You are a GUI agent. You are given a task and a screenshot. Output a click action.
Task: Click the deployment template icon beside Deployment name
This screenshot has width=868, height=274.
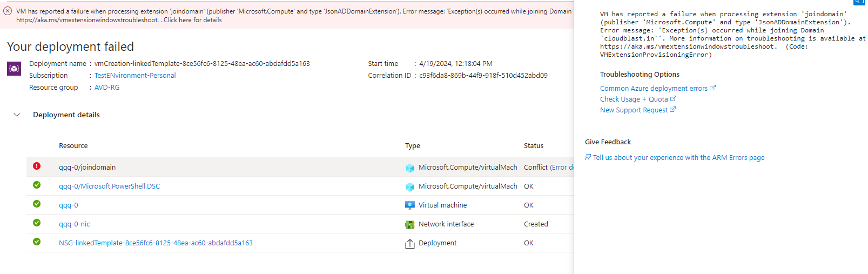point(14,69)
